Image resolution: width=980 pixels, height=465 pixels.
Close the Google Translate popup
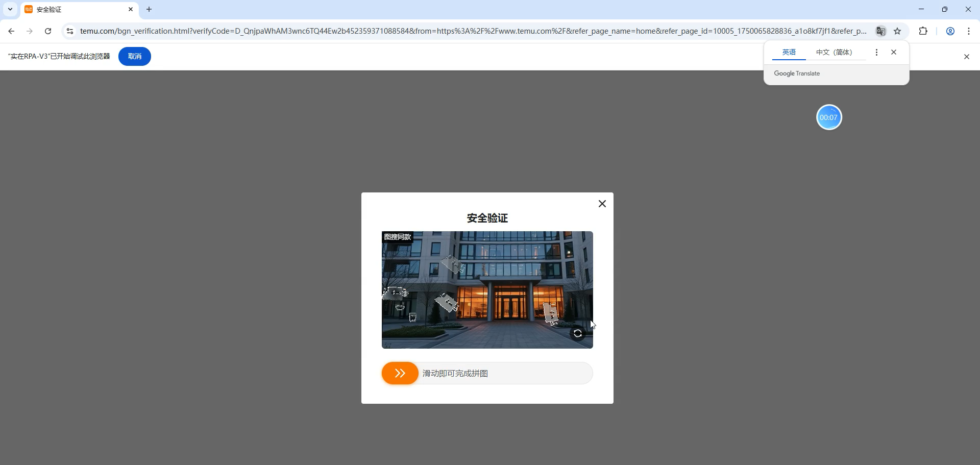(x=894, y=52)
